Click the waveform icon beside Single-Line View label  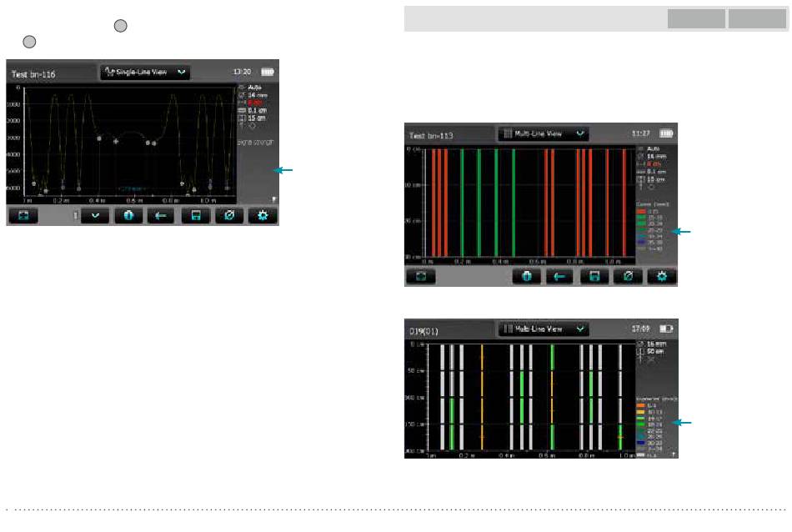(109, 72)
